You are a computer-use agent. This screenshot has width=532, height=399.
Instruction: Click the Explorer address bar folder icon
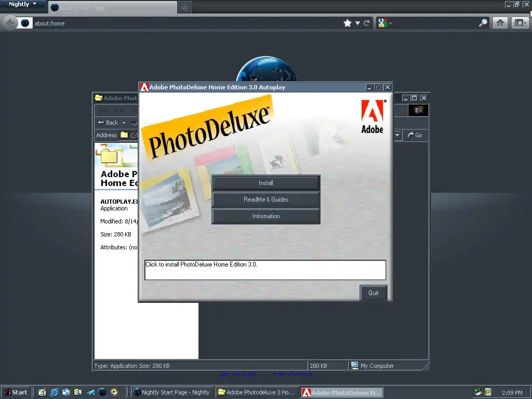[125, 135]
